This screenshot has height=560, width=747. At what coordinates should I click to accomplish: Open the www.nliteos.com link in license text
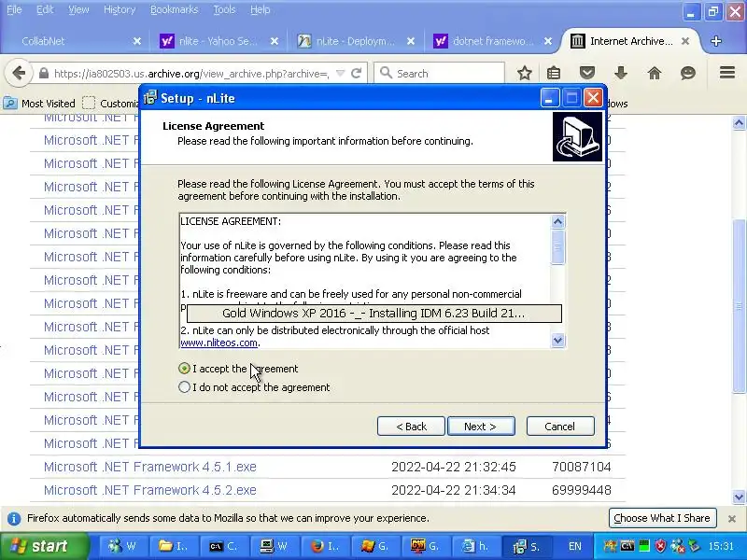point(219,343)
